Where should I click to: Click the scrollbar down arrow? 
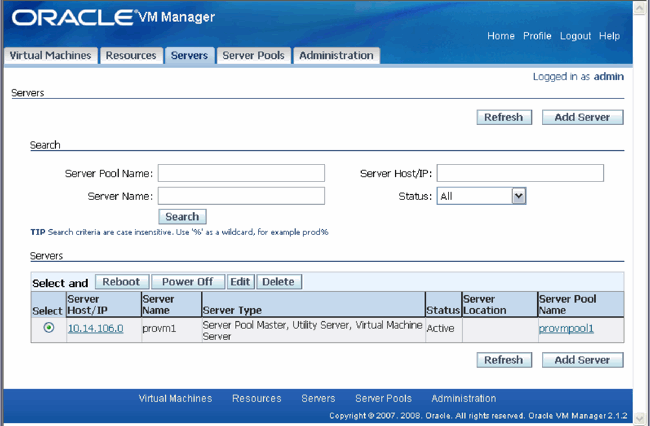coord(640,418)
